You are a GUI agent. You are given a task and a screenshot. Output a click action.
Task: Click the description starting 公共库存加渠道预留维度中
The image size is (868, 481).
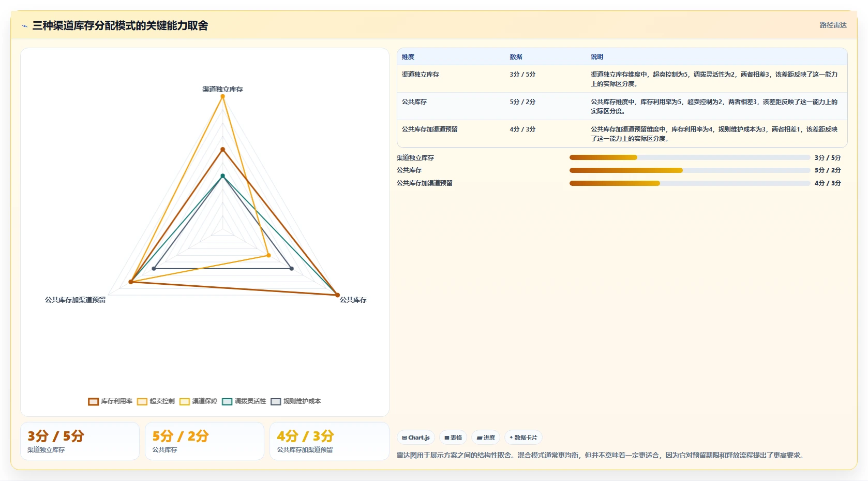[714, 134]
